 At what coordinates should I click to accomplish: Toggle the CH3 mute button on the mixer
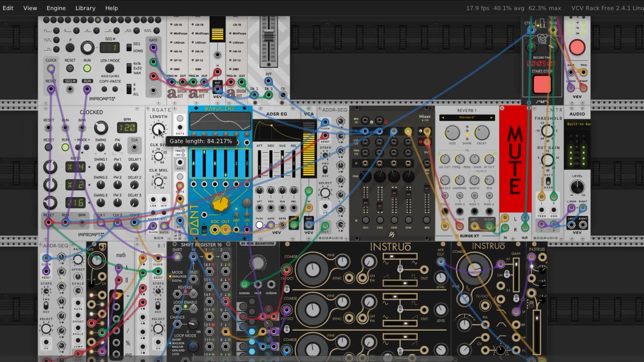394,221
